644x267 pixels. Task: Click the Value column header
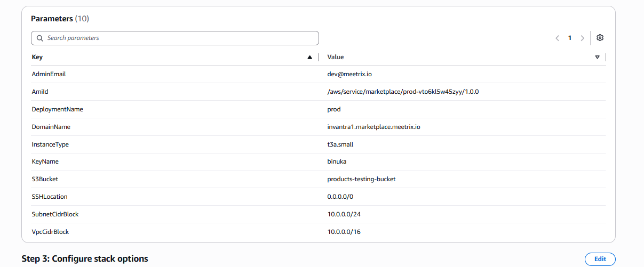336,57
